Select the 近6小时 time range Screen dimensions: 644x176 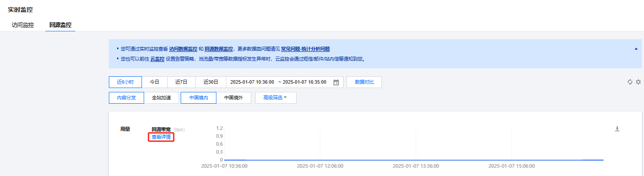tap(125, 82)
